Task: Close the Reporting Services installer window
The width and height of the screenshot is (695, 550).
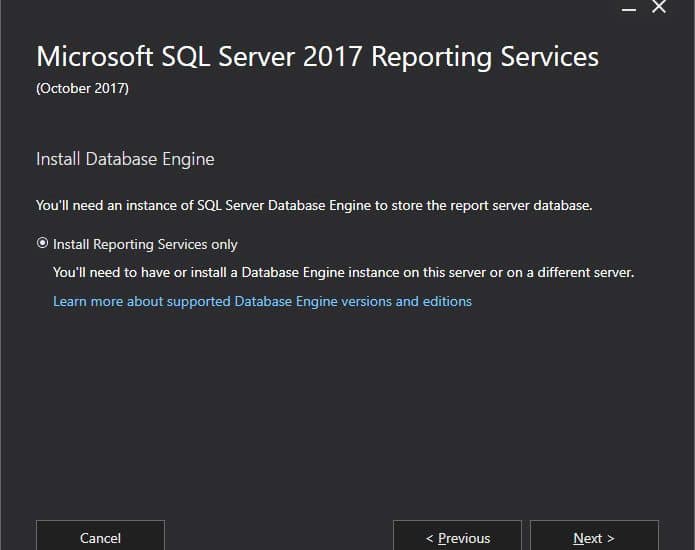Action: pyautogui.click(x=659, y=6)
